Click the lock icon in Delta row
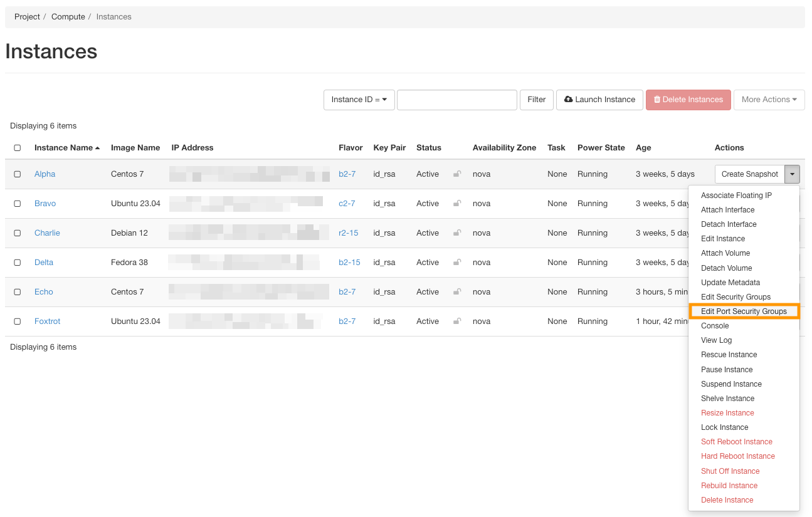812x517 pixels. [x=457, y=263]
